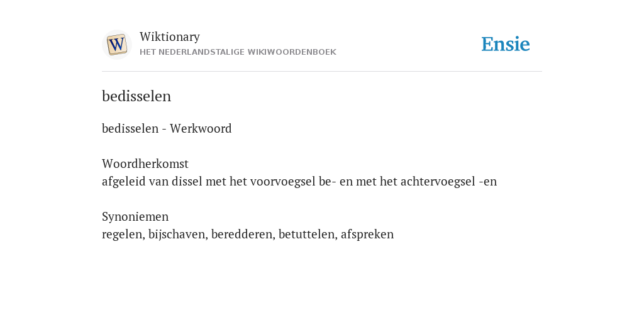Open the Ensie logo link

pos(505,44)
